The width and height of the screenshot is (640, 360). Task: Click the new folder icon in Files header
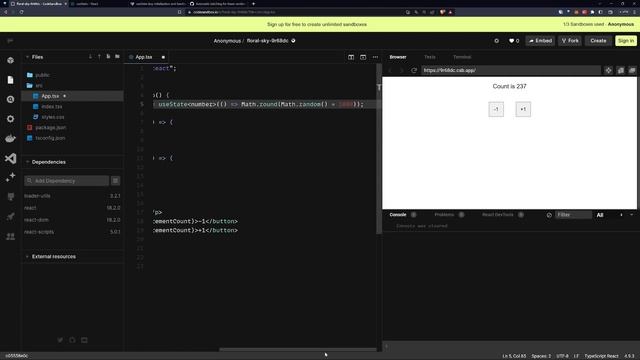tap(117, 57)
